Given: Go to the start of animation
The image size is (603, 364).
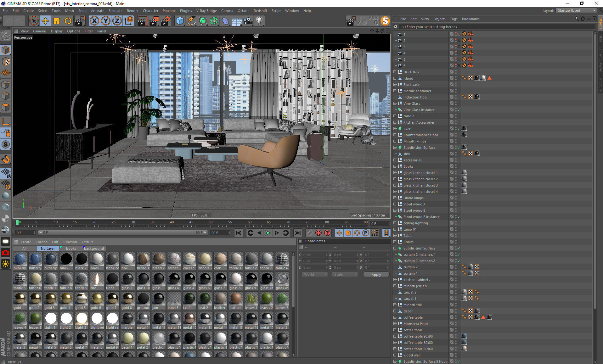Looking at the screenshot, I should [239, 233].
